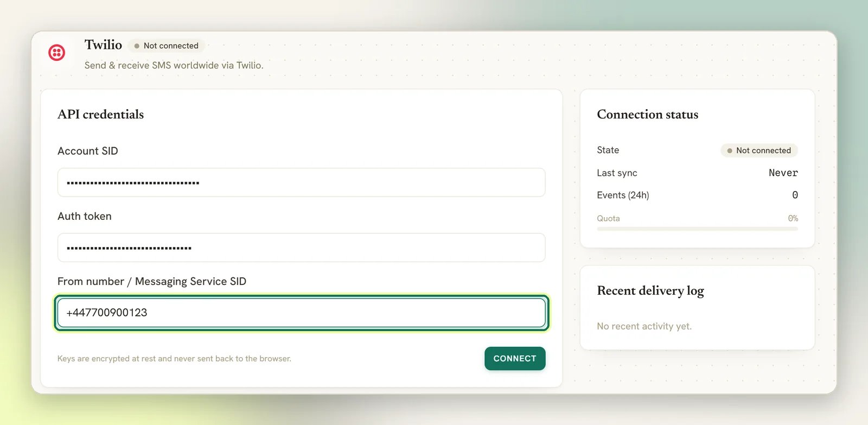Viewport: 868px width, 425px height.
Task: Focus the Auth token field
Action: coord(301,248)
